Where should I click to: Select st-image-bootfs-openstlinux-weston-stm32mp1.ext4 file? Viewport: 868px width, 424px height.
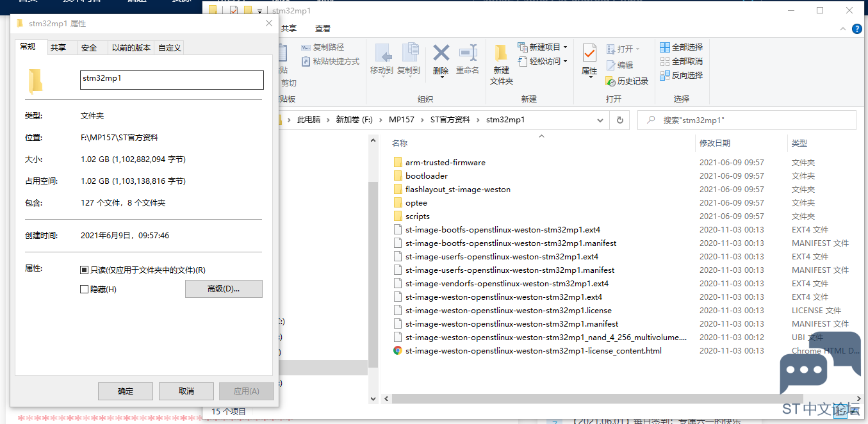pyautogui.click(x=503, y=230)
